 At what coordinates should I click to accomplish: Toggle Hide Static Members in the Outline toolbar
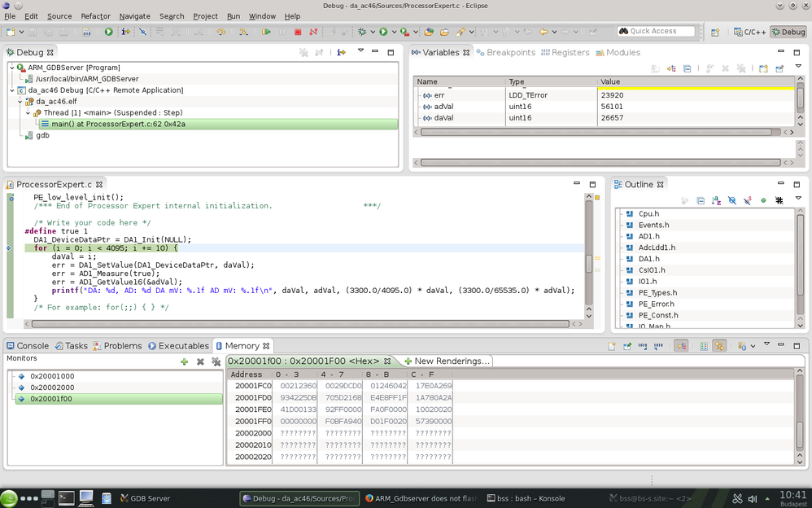pos(747,200)
